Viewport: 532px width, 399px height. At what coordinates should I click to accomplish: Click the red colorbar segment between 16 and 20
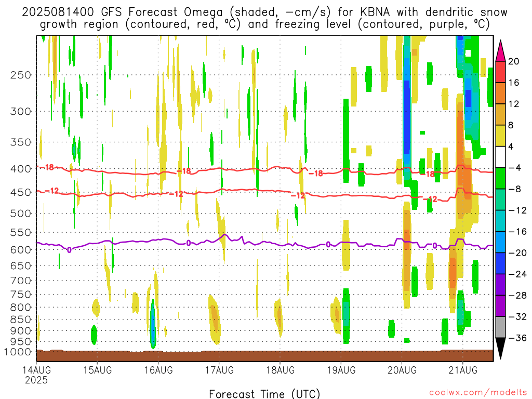[500, 72]
